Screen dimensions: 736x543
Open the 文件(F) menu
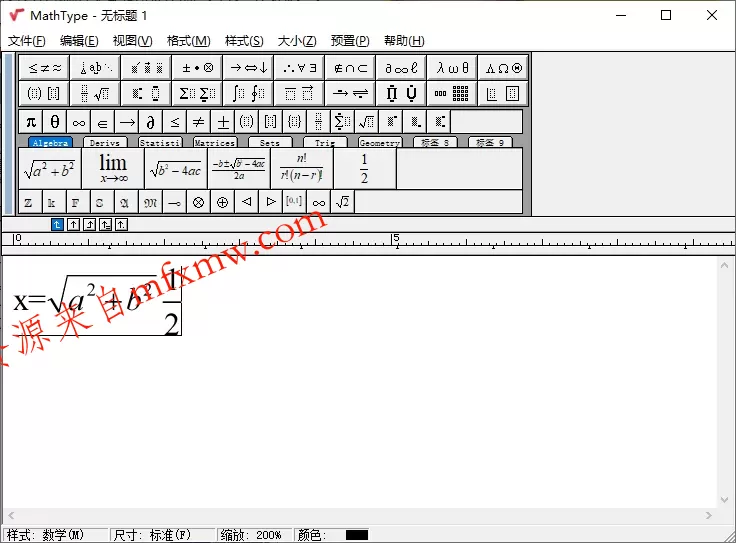[27, 41]
